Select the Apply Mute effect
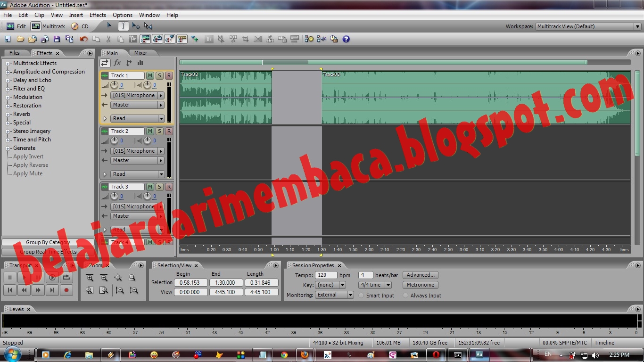The height and width of the screenshot is (362, 644). (x=28, y=173)
